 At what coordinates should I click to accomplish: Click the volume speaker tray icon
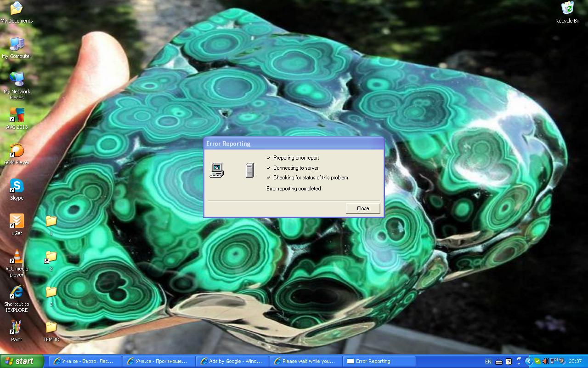point(545,361)
